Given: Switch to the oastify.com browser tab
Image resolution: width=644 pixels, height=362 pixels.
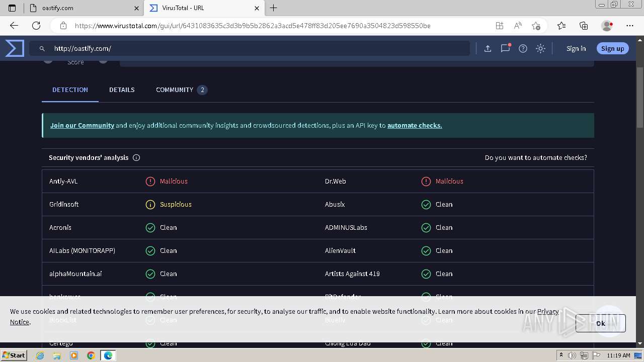Looking at the screenshot, I should (83, 8).
